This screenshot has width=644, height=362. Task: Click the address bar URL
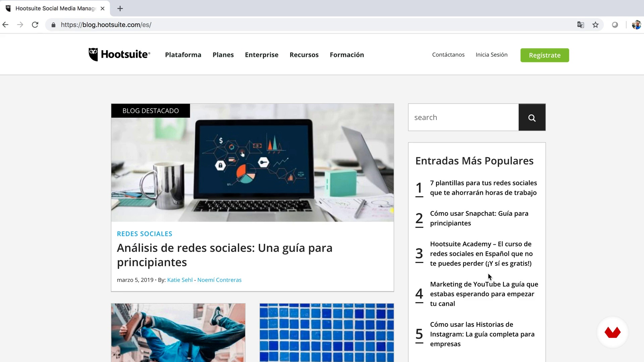click(x=106, y=25)
